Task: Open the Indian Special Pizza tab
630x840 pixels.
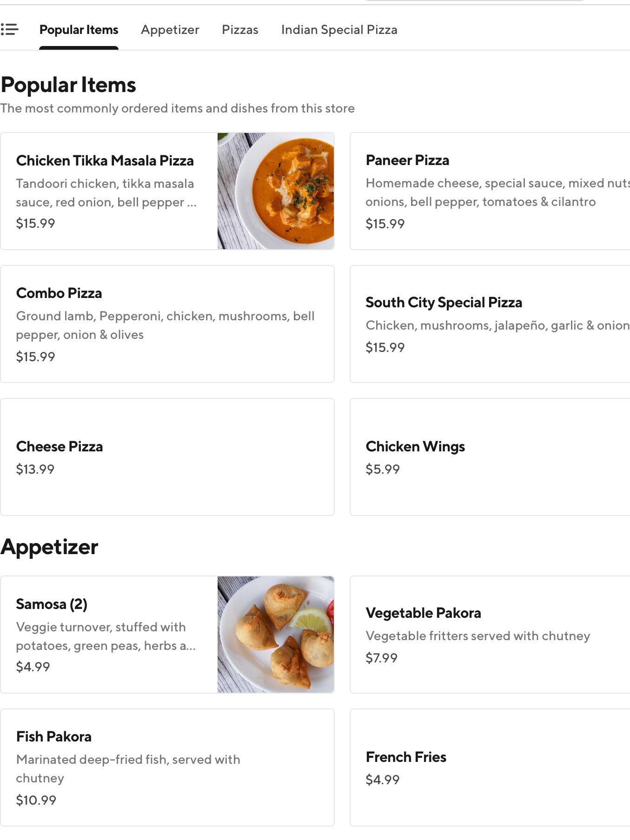Action: [339, 30]
